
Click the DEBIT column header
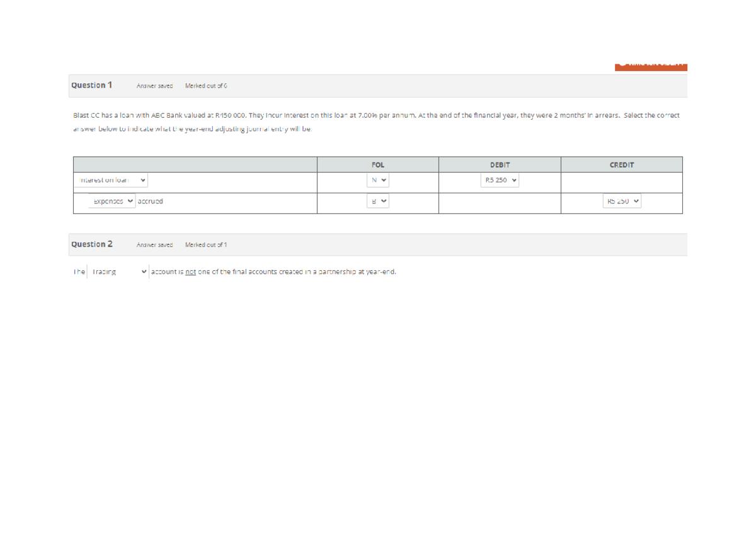coord(499,164)
